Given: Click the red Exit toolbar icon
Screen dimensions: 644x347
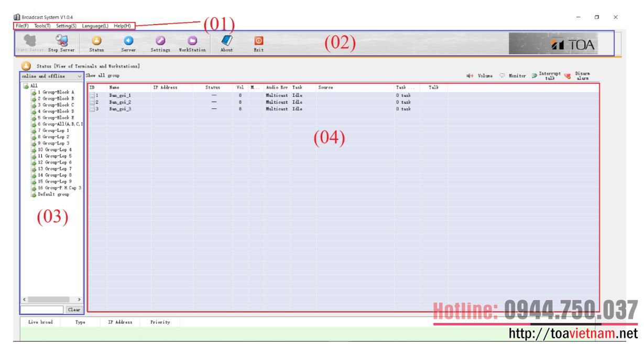Looking at the screenshot, I should [x=258, y=40].
